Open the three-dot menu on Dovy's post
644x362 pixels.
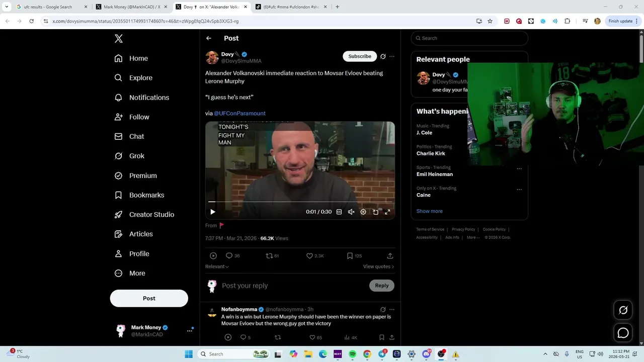click(x=392, y=56)
